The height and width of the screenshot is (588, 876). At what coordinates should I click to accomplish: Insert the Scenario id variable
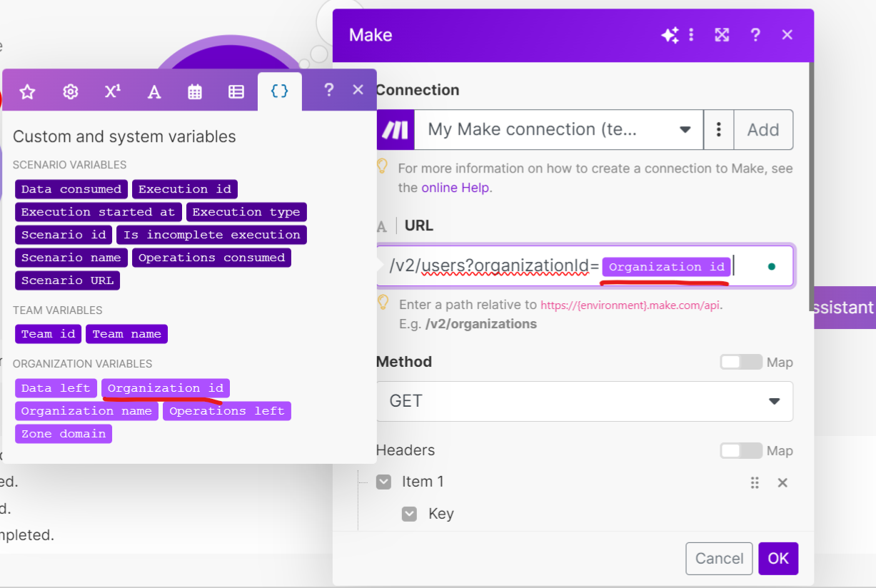(x=64, y=235)
